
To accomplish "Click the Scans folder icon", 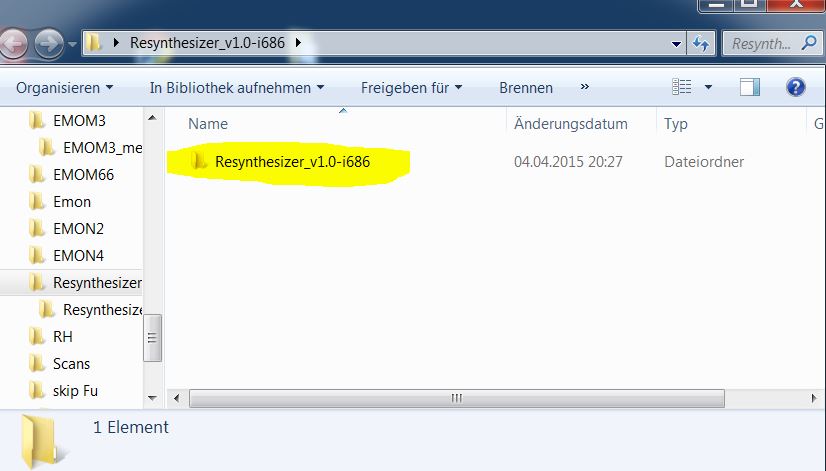I will click(x=36, y=364).
